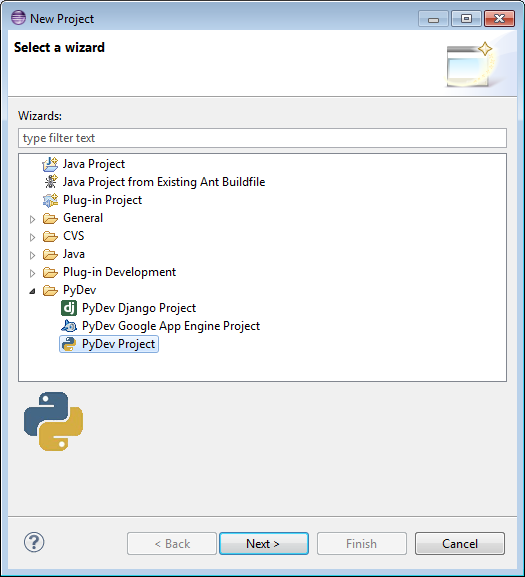Screen dimensions: 525x577
Task: Click the Next button
Action: [264, 544]
